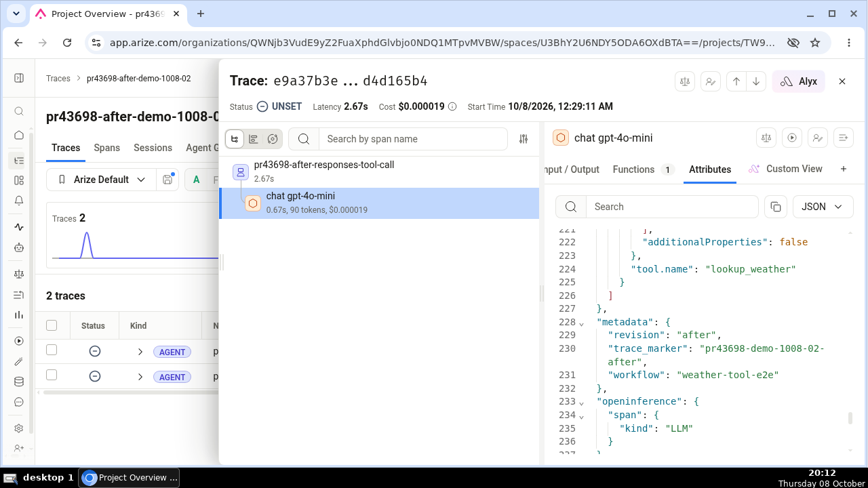
Task: Open the database icon in sidebar
Action: click(x=19, y=382)
